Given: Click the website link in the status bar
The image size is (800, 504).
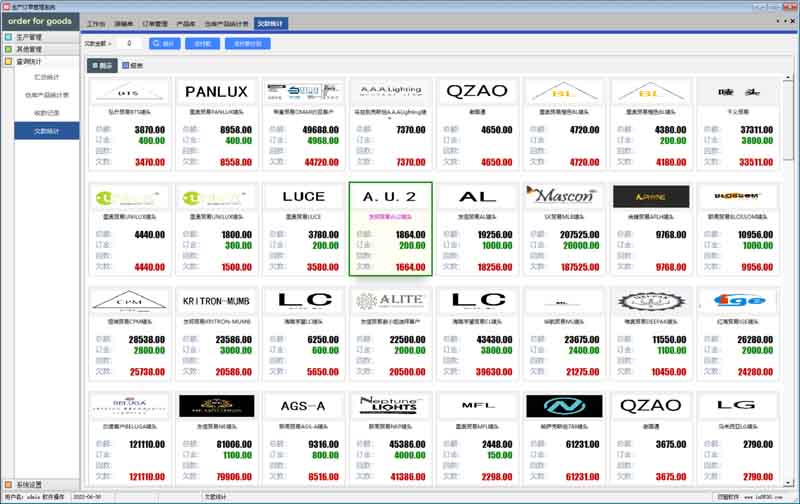Looking at the screenshot, I should tap(763, 497).
